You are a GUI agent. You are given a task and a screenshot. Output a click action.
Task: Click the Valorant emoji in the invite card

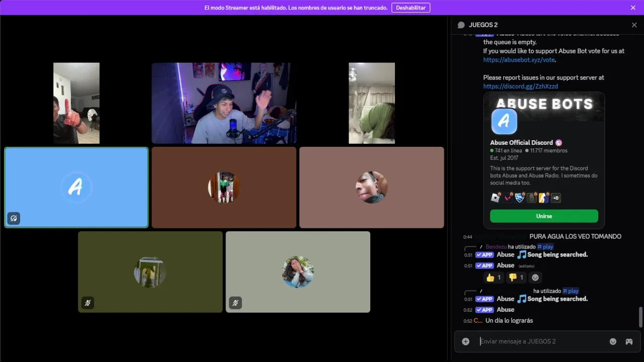[x=508, y=198]
